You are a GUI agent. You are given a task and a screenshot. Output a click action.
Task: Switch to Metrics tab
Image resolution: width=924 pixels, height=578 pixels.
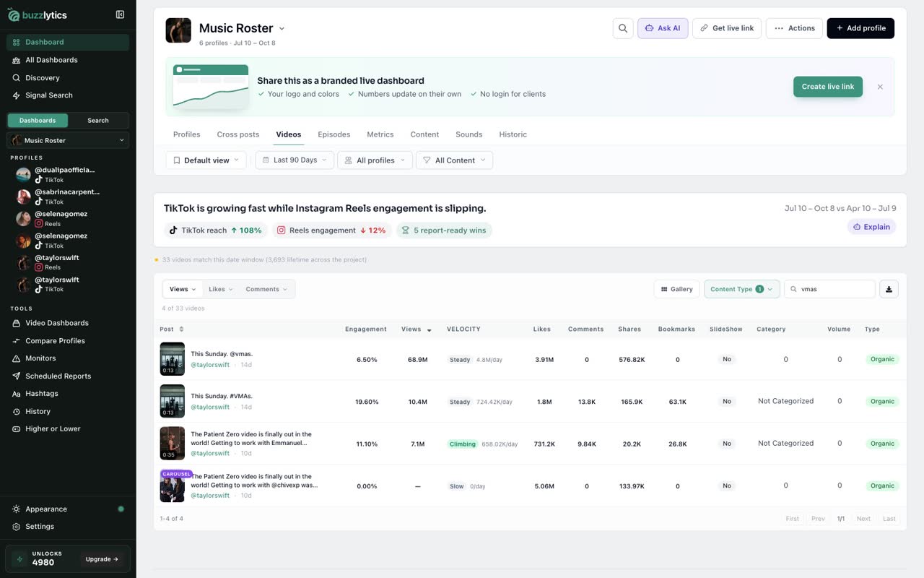click(x=380, y=134)
